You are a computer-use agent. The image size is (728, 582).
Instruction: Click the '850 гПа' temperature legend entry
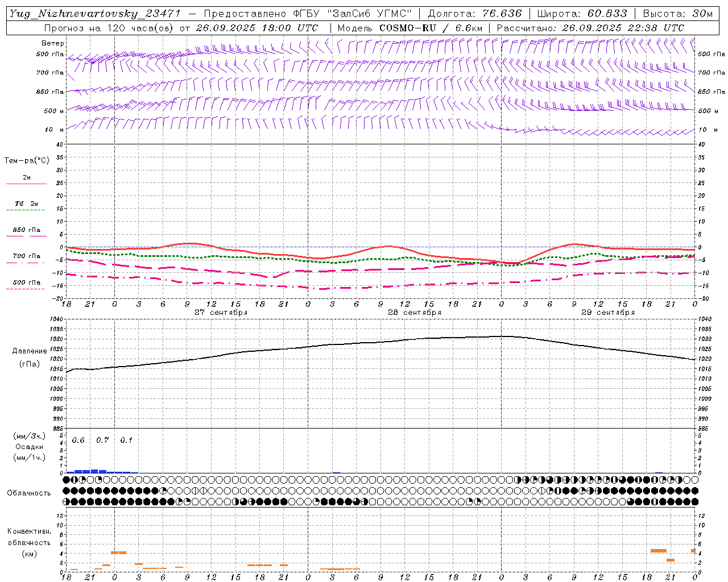pyautogui.click(x=26, y=230)
